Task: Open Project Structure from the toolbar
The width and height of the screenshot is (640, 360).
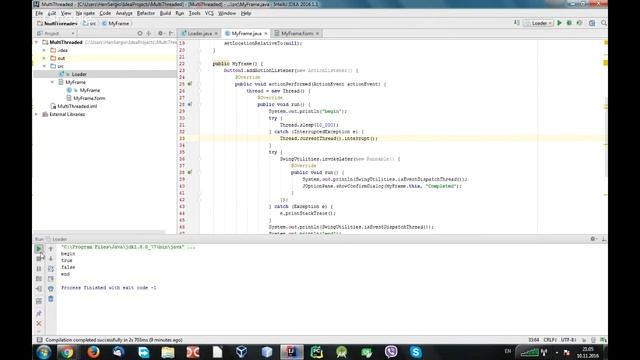Action: pos(592,23)
